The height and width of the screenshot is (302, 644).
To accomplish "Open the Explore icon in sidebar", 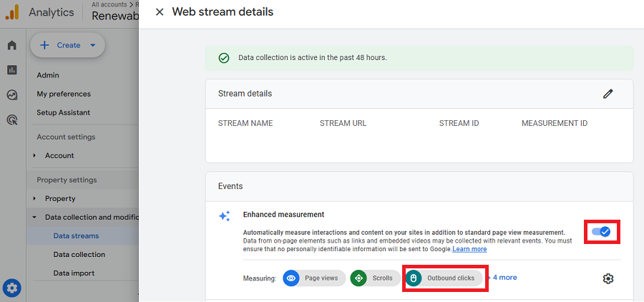I will [12, 95].
